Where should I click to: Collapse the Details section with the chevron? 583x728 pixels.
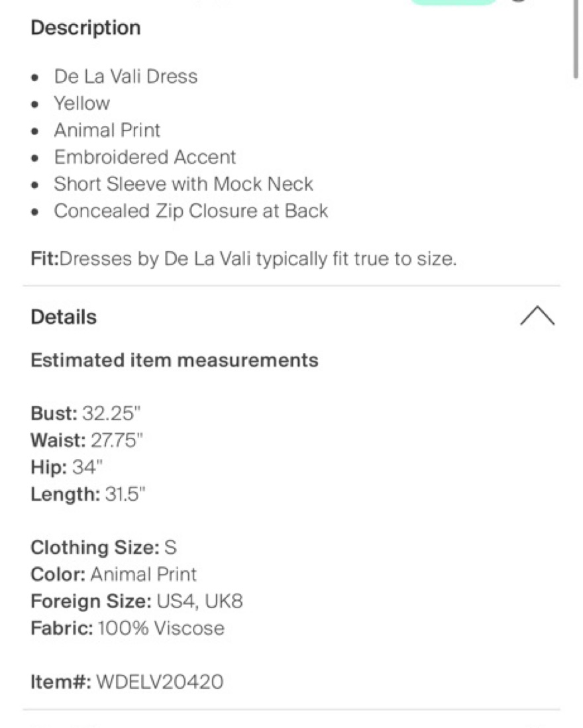pos(537,316)
